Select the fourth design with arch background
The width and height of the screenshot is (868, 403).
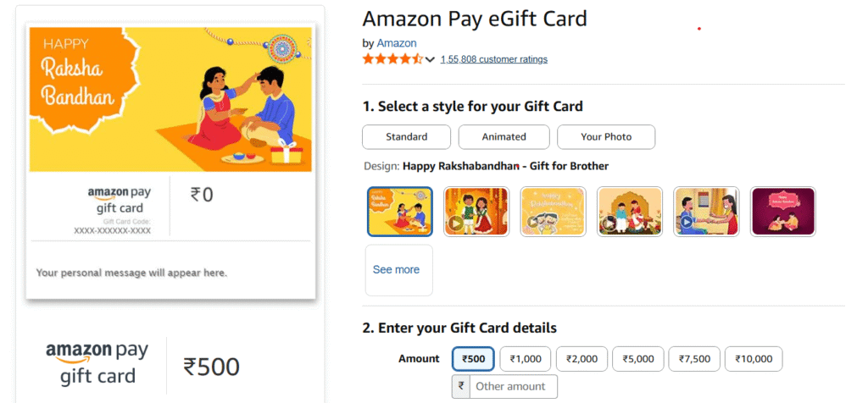point(630,212)
